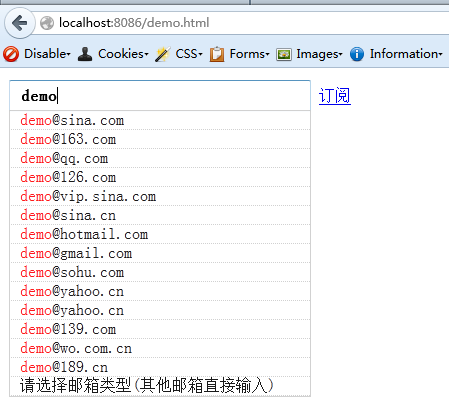
Task: Open the CSS toolbar menu
Action: pyautogui.click(x=189, y=54)
